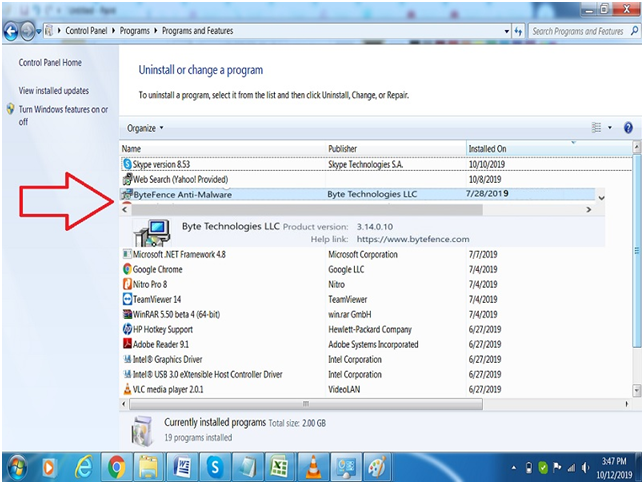The width and height of the screenshot is (644, 484).
Task: Click the Back navigation arrow
Action: 11,31
